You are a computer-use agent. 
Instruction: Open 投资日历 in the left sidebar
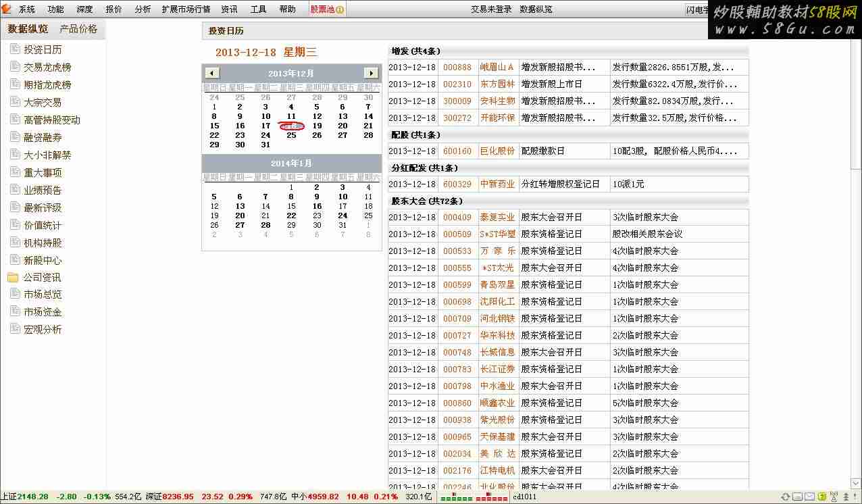click(x=43, y=50)
